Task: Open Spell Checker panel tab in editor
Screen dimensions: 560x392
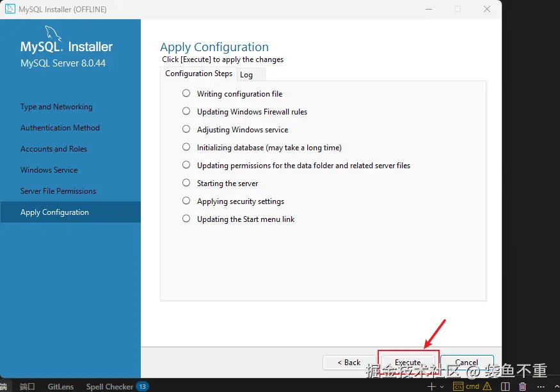Action: pos(109,387)
